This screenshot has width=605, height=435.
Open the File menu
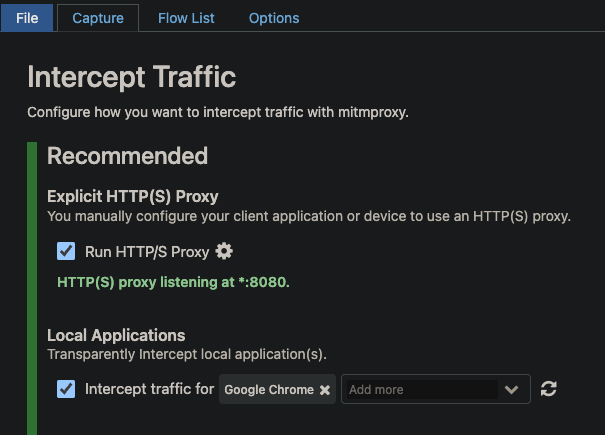(x=27, y=18)
